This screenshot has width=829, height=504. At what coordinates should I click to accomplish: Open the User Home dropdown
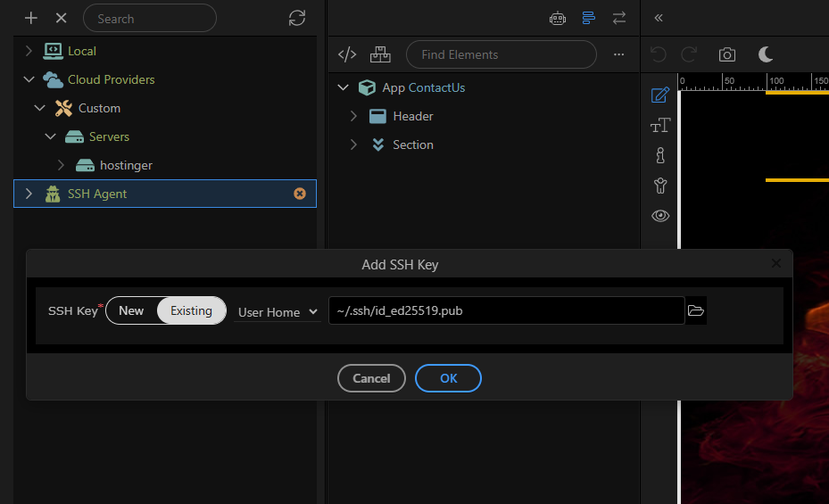tap(277, 312)
